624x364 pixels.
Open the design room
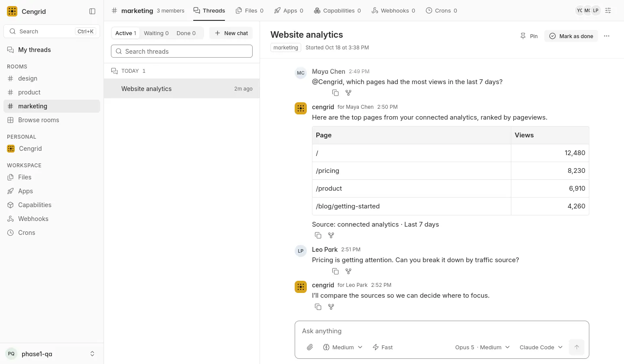(52, 78)
